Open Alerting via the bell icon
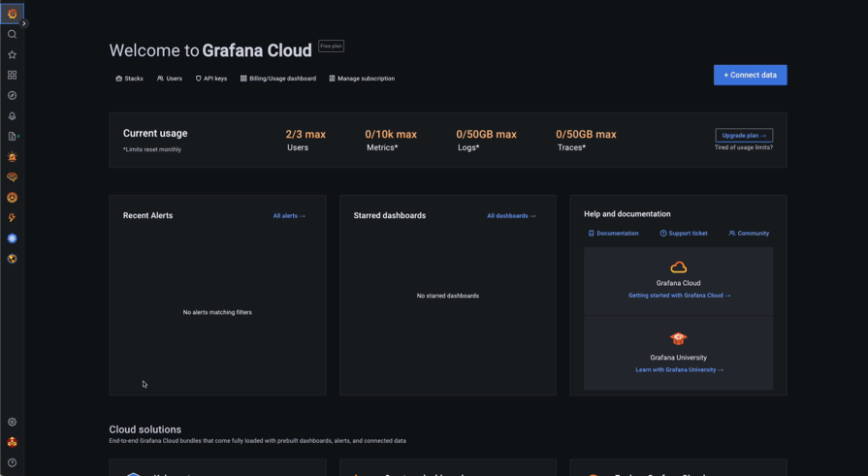 coord(13,116)
